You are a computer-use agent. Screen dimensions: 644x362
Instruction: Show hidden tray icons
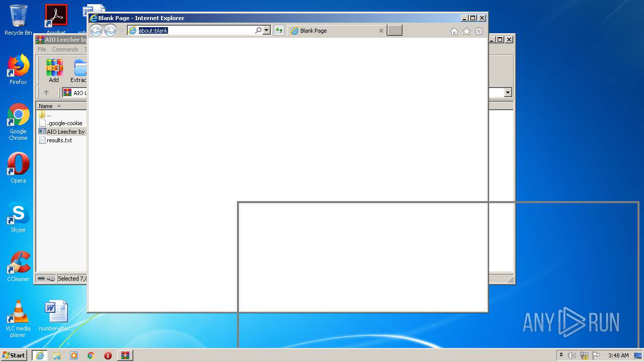pyautogui.click(x=561, y=355)
